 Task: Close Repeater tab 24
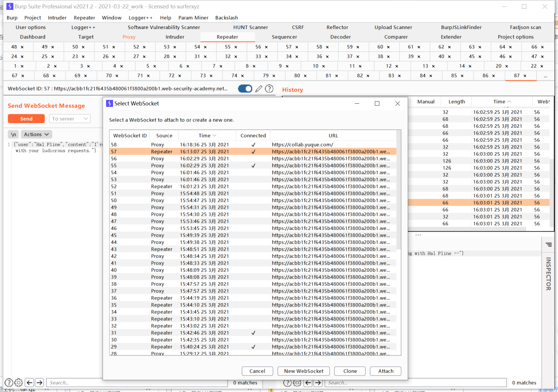pos(22,56)
